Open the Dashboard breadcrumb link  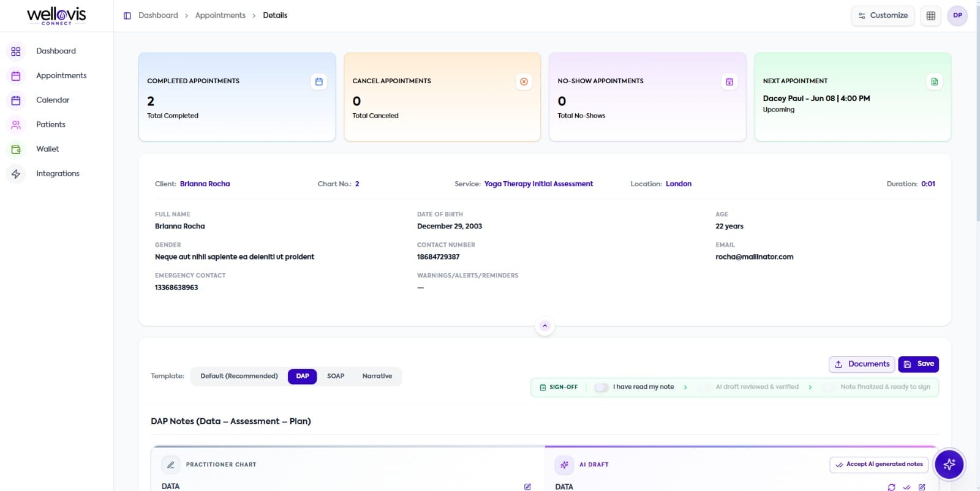coord(158,16)
